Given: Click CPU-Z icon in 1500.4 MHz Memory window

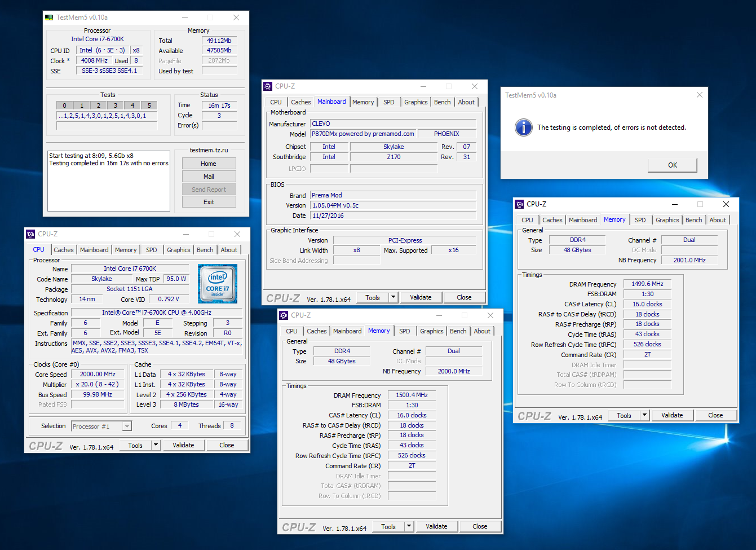Looking at the screenshot, I should pos(284,315).
